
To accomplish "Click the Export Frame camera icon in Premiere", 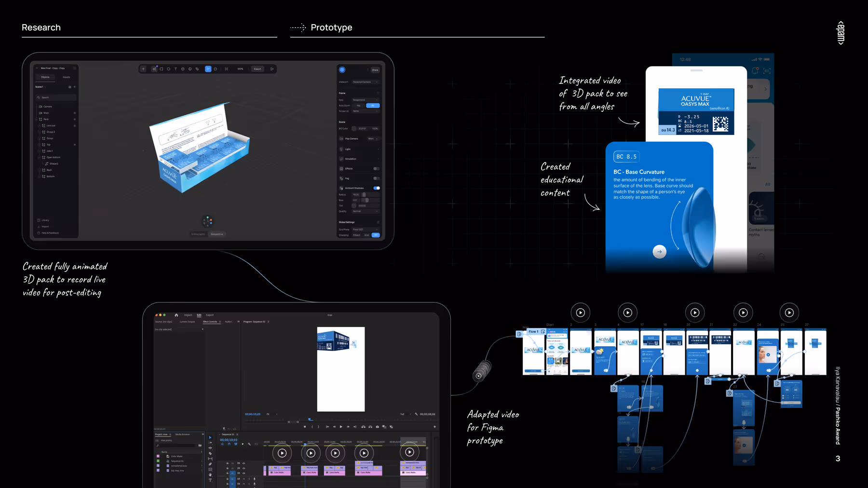I will pos(378,427).
